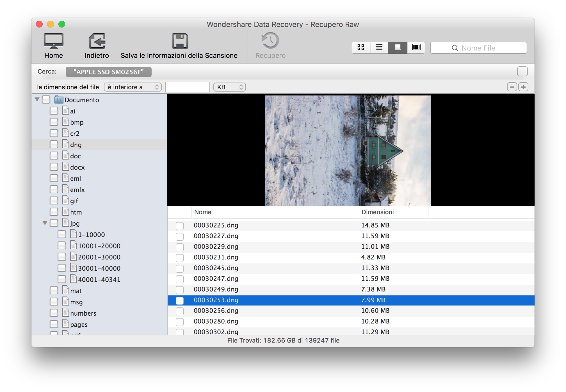The width and height of the screenshot is (566, 392).
Task: Open the "è inferiore a" condition dropdown
Action: coord(133,87)
